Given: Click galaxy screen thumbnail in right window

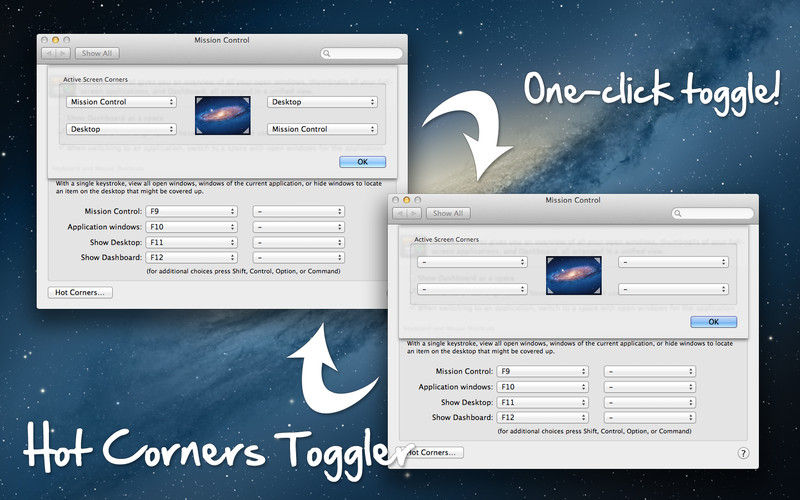Looking at the screenshot, I should pyautogui.click(x=574, y=276).
